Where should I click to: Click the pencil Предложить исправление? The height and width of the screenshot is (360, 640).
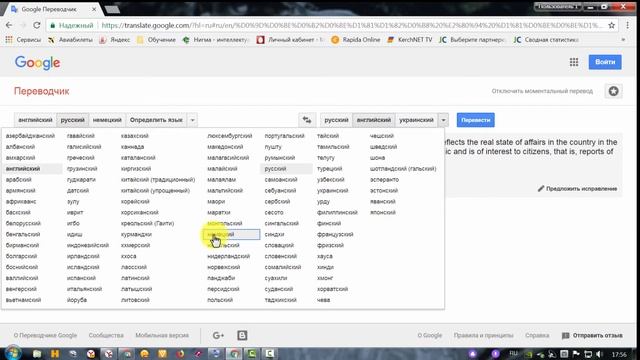[577, 189]
